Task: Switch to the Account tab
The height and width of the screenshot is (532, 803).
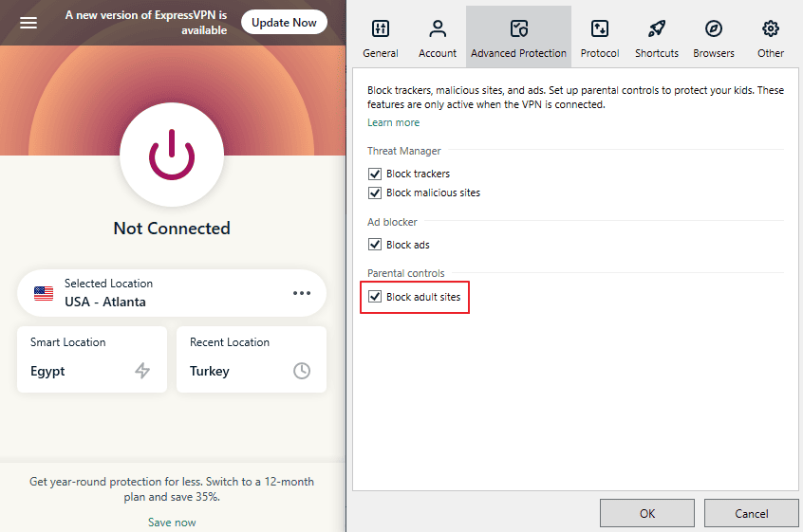Action: [438, 37]
